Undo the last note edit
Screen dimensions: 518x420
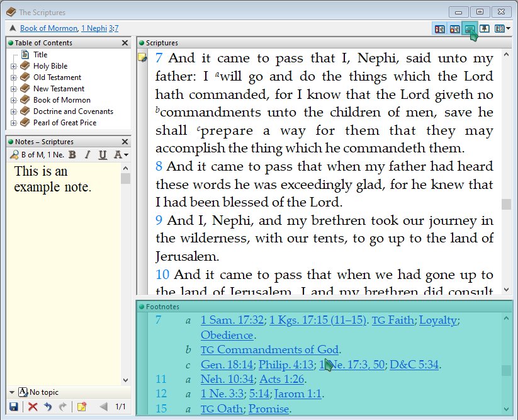point(48,407)
